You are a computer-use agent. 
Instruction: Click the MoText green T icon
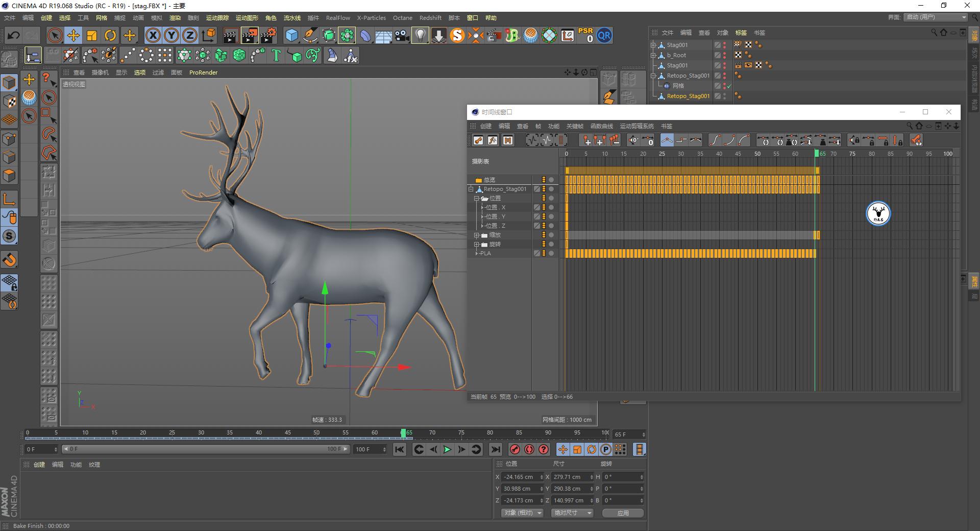[276, 55]
